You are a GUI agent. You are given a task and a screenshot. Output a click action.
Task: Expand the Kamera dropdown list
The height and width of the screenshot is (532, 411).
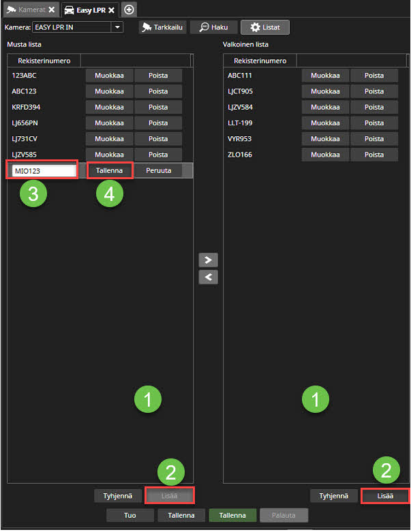[x=117, y=27]
